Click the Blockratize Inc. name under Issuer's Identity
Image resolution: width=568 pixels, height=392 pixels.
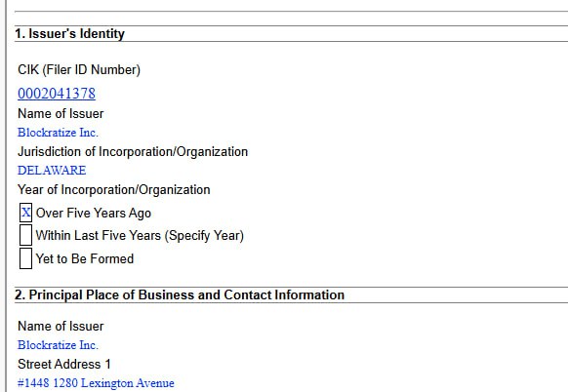pyautogui.click(x=58, y=133)
